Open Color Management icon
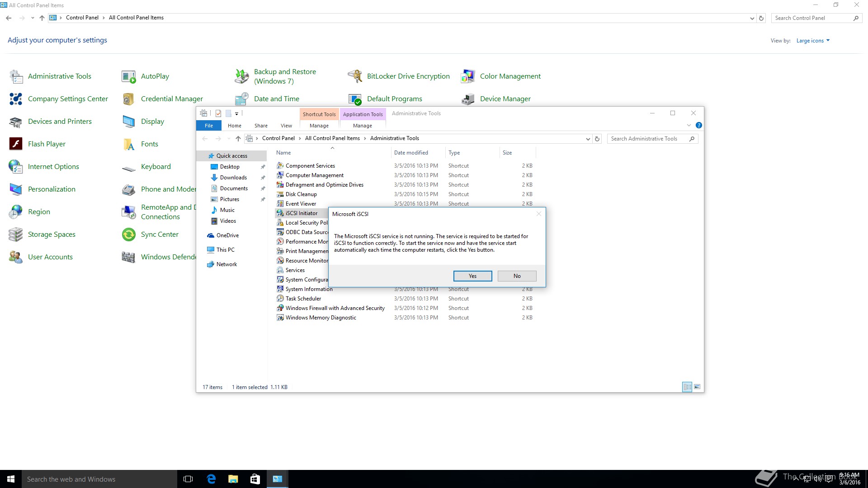 point(468,76)
